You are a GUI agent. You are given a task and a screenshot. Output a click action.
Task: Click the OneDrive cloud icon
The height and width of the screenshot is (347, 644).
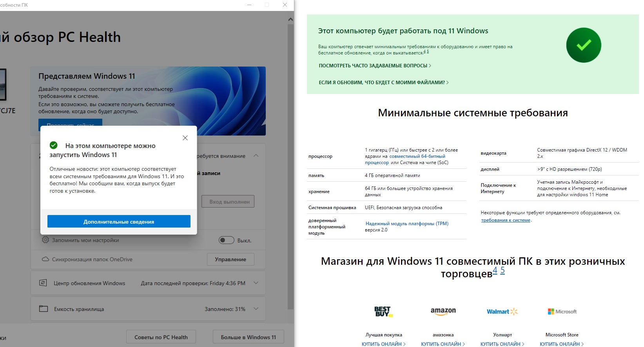[45, 259]
